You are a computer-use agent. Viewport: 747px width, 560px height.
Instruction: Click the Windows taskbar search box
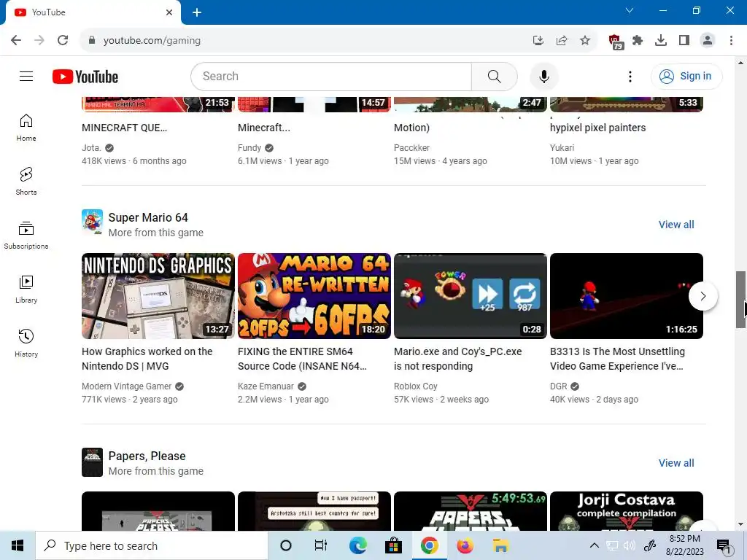click(152, 545)
